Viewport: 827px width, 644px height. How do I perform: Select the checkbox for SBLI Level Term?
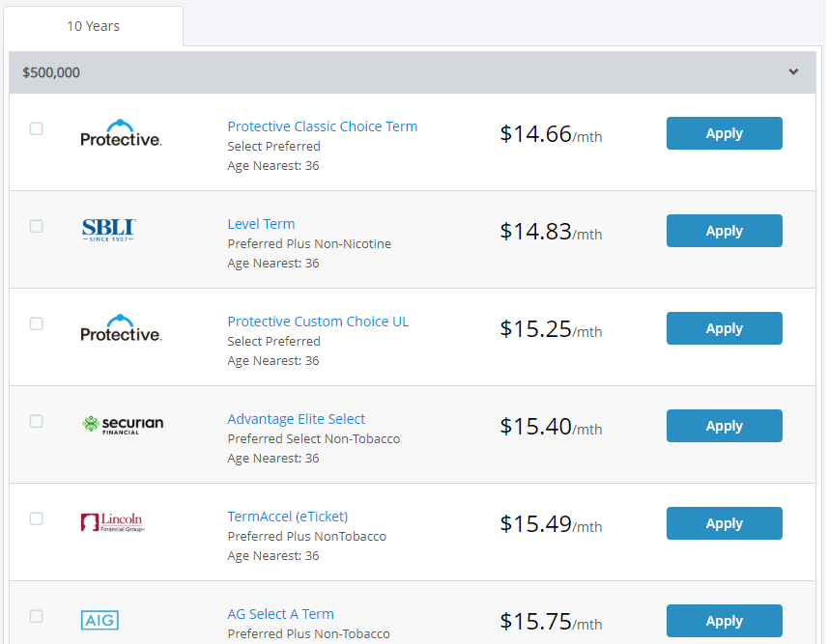click(36, 226)
